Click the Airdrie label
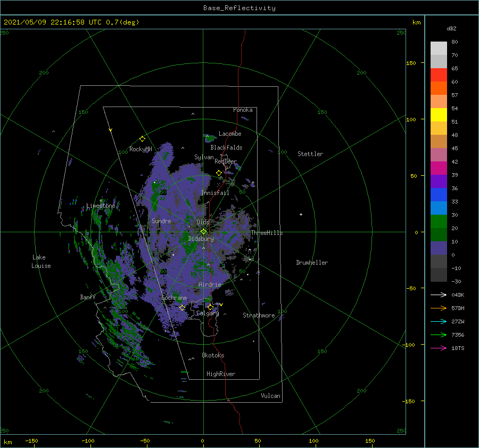The width and height of the screenshot is (479, 448). [210, 284]
